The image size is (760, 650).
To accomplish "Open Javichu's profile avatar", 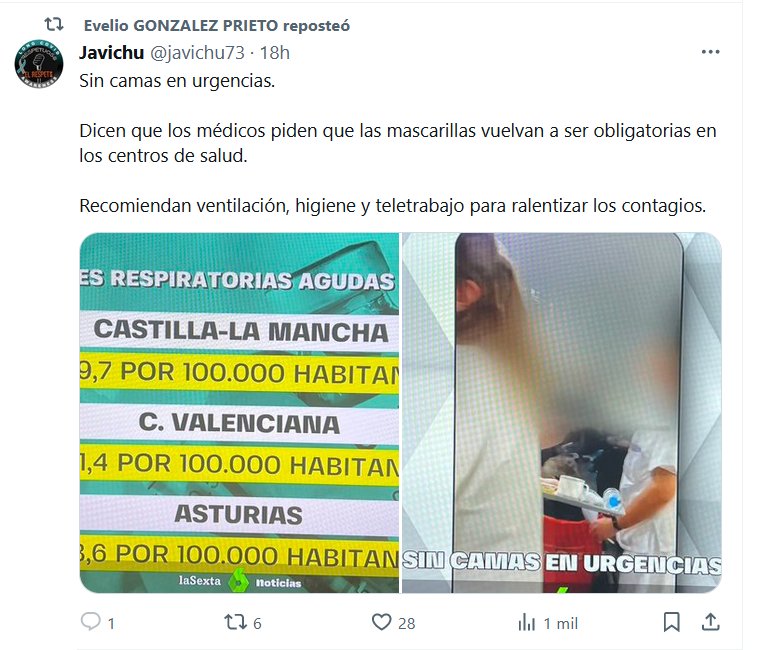I will pyautogui.click(x=39, y=64).
